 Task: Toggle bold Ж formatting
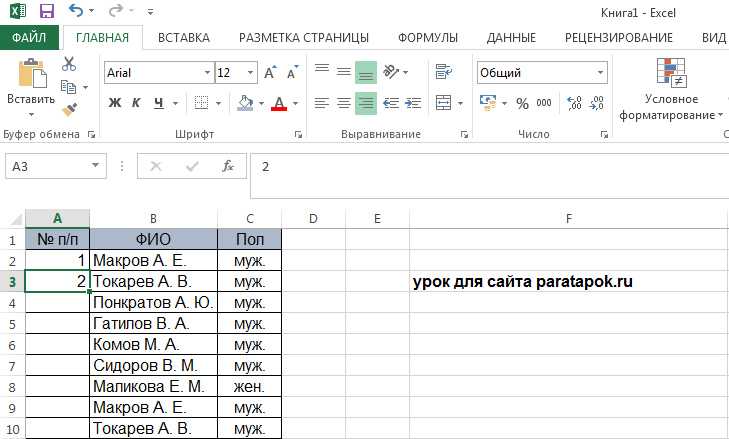(114, 103)
